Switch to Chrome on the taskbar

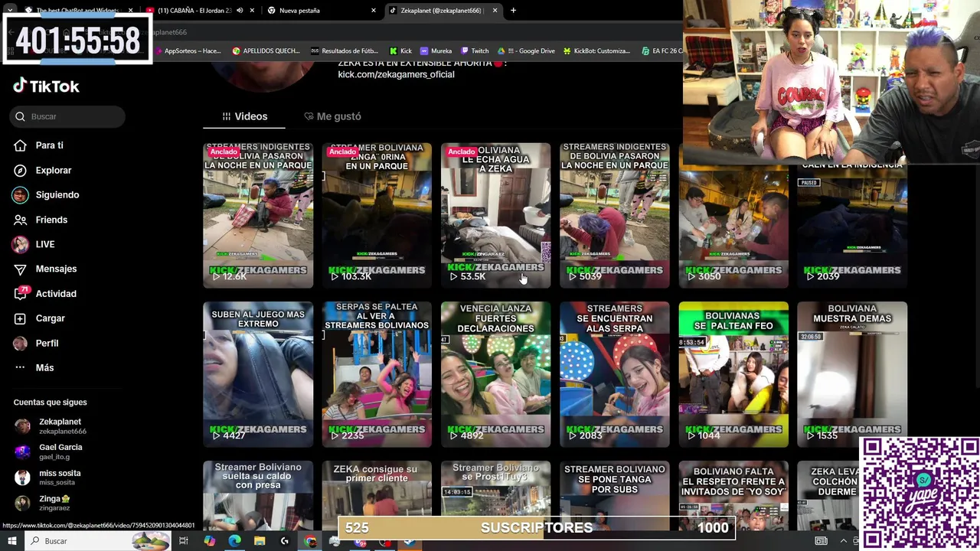coord(310,541)
